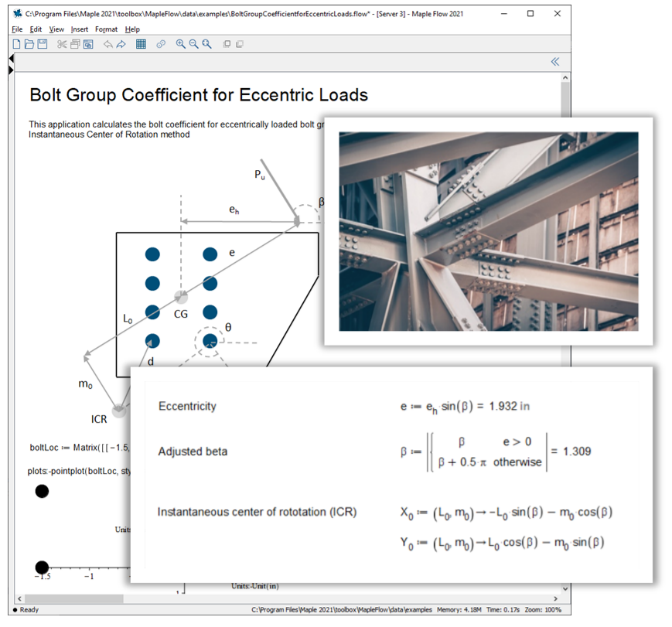Open the Insert menu
This screenshot has height=627, width=672.
80,29
